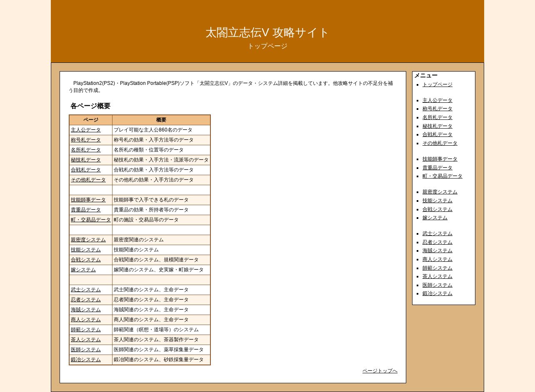Click 技能システム link in the overview table
The height and width of the screenshot is (392, 535).
tap(85, 250)
